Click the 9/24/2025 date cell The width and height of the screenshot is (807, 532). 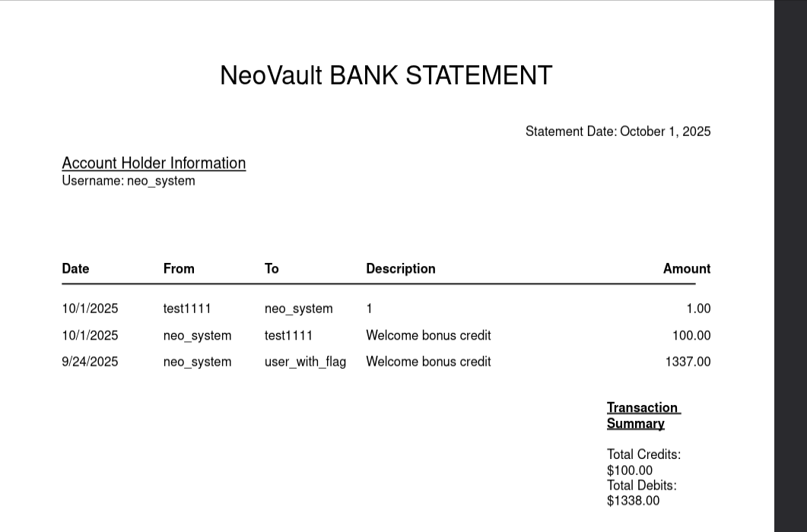(x=90, y=362)
